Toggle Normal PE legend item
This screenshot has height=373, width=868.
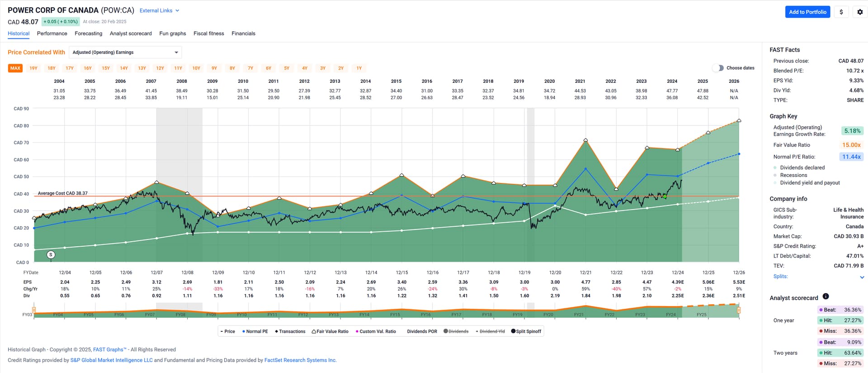coord(255,331)
